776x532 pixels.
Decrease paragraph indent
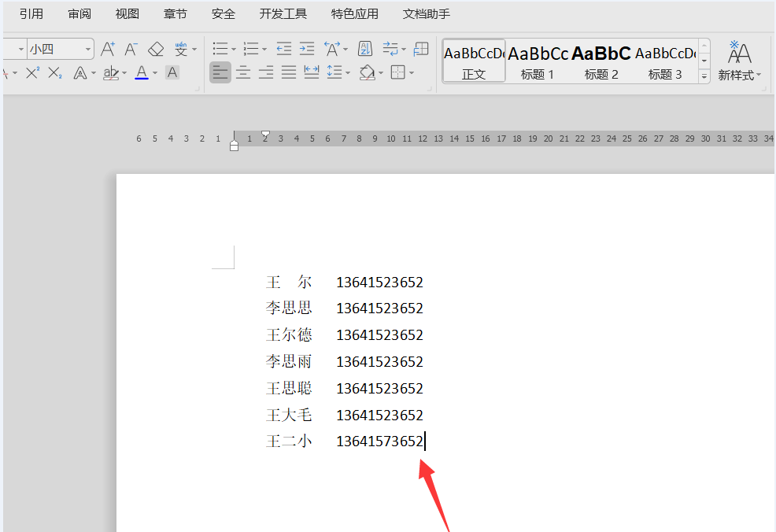pos(283,49)
